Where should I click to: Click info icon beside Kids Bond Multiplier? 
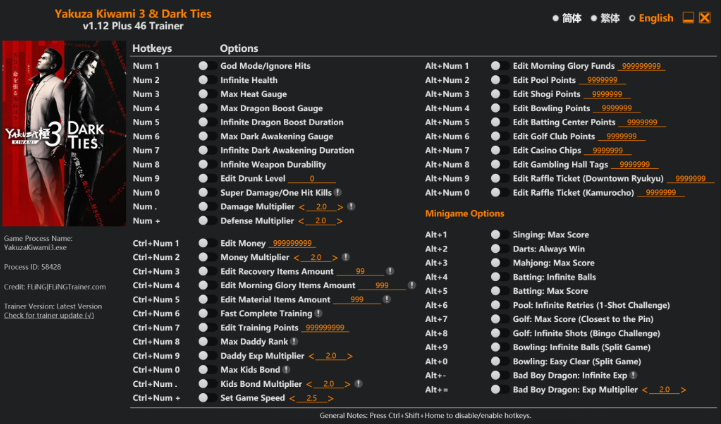359,384
